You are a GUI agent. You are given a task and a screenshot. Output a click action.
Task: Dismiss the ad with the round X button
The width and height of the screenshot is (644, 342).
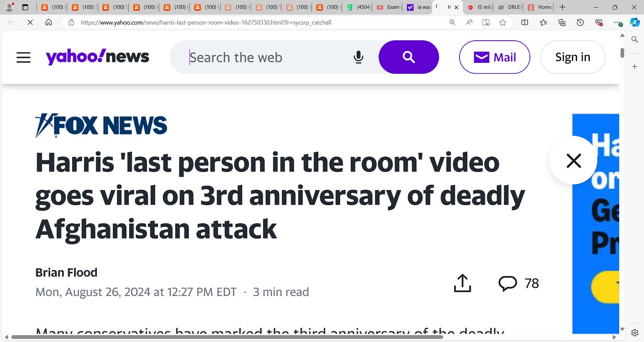coord(573,160)
